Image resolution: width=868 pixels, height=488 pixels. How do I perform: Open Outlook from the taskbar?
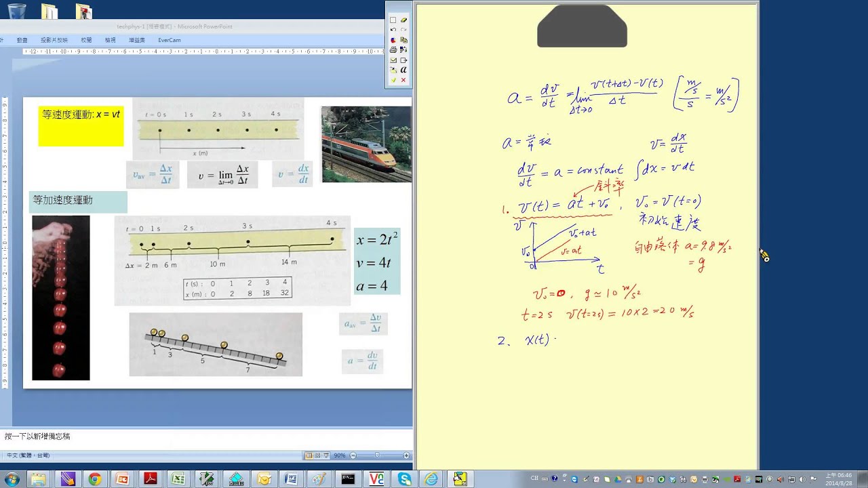point(264,479)
